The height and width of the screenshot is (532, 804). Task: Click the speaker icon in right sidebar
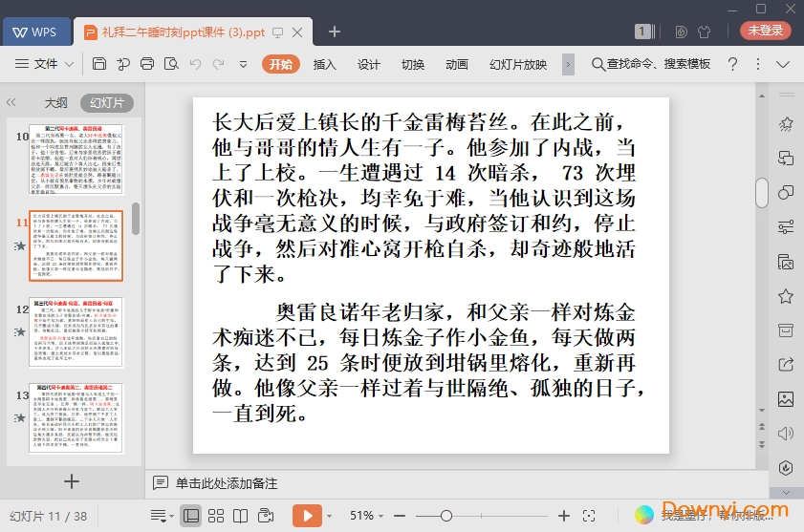click(786, 433)
